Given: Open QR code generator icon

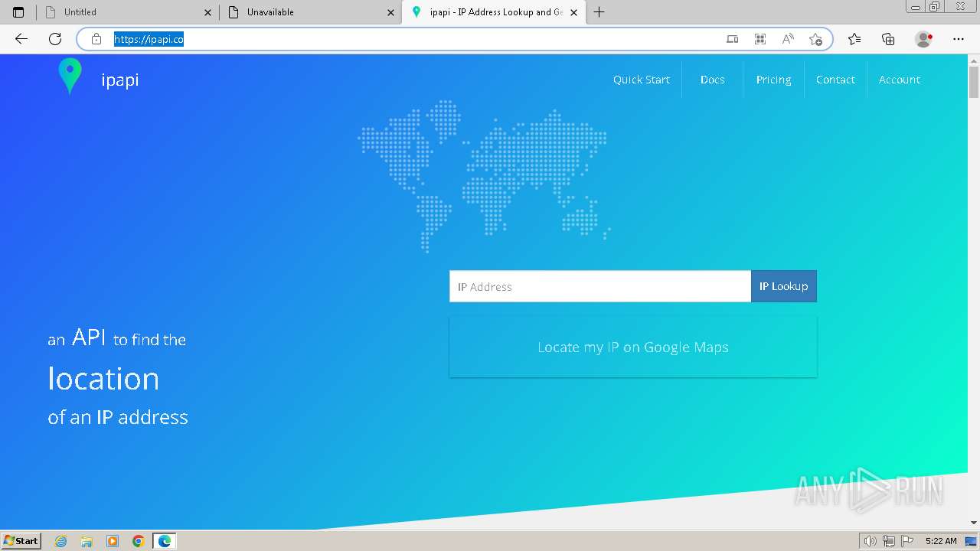Looking at the screenshot, I should [x=760, y=39].
